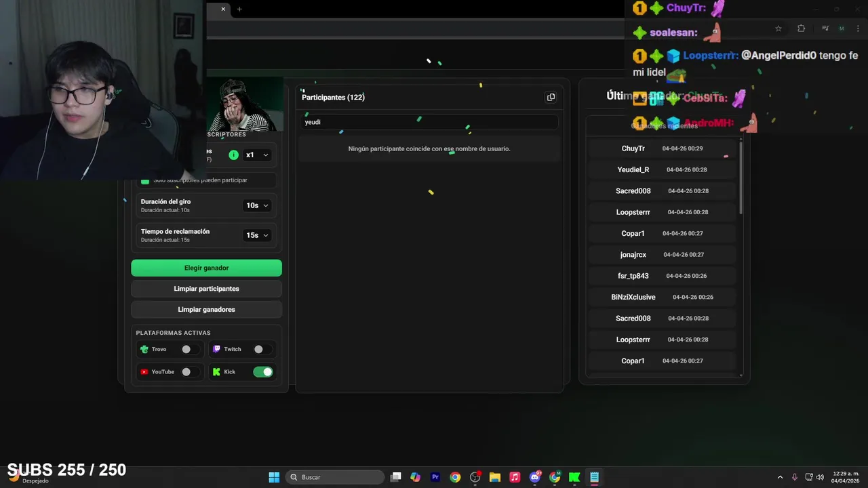Disable the Kick platform toggle
The width and height of the screenshot is (868, 488).
tap(262, 371)
